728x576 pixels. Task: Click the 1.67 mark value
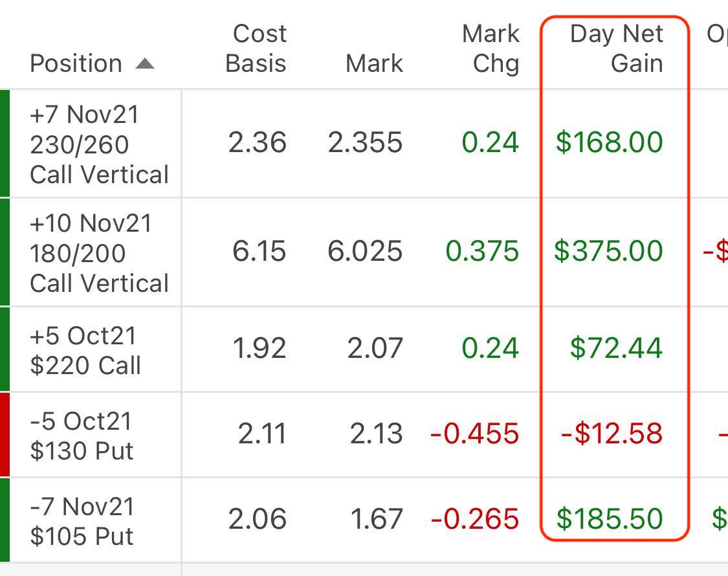pyautogui.click(x=375, y=519)
